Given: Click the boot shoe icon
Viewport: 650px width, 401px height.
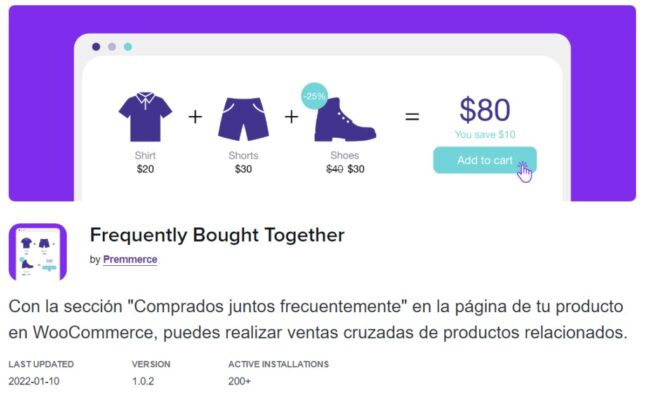Looking at the screenshot, I should pyautogui.click(x=345, y=120).
